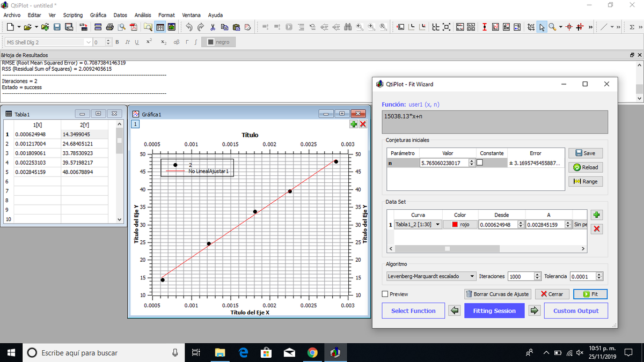
Task: Click the Cerrar button
Action: [552, 294]
